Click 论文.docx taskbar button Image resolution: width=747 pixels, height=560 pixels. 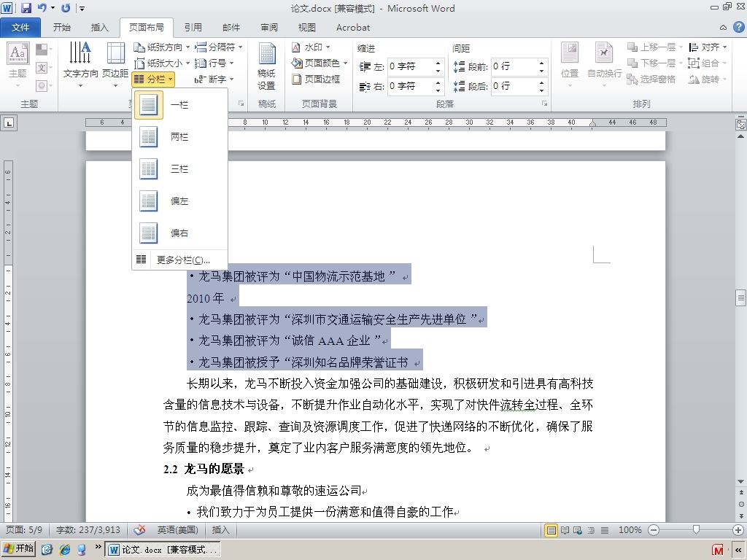point(163,550)
